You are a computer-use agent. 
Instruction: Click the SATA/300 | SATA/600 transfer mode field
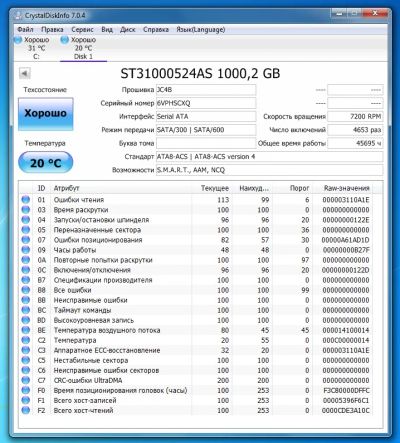(206, 130)
